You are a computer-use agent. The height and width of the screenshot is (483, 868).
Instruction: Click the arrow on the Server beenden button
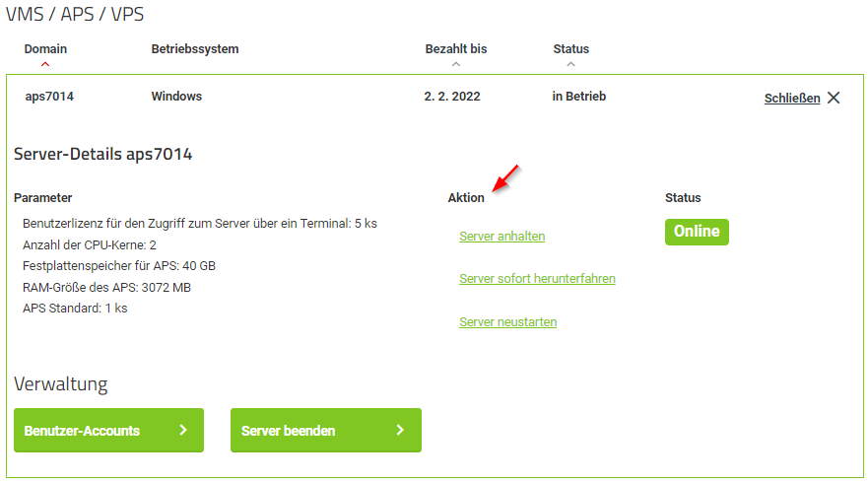coord(400,430)
